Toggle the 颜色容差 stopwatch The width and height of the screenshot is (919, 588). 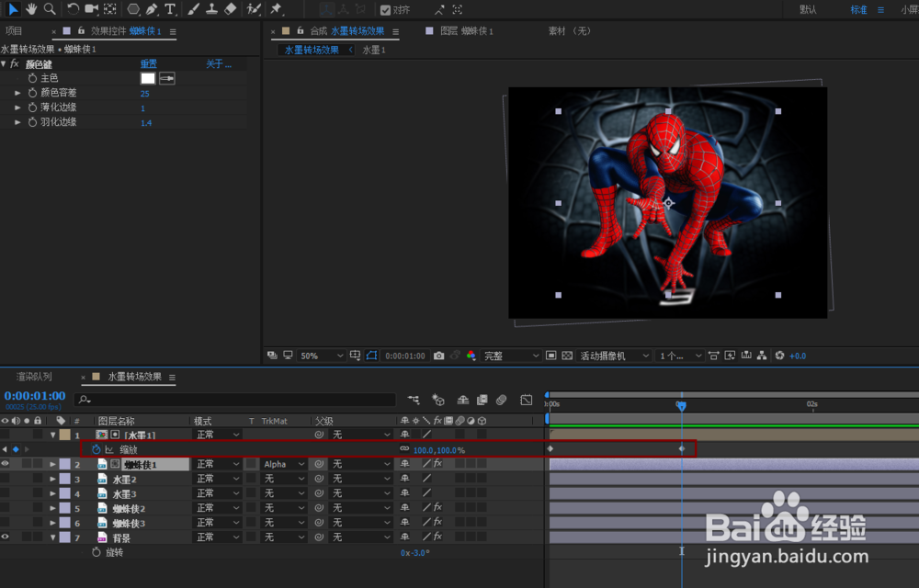point(32,93)
